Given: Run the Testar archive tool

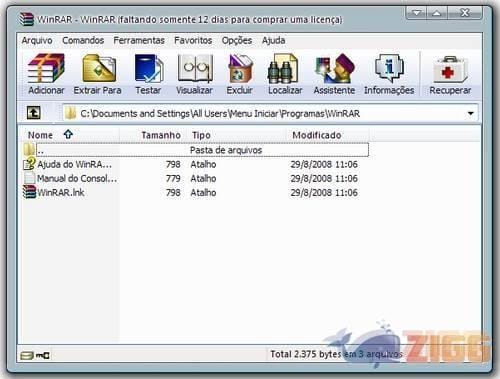Looking at the screenshot, I should (x=149, y=68).
